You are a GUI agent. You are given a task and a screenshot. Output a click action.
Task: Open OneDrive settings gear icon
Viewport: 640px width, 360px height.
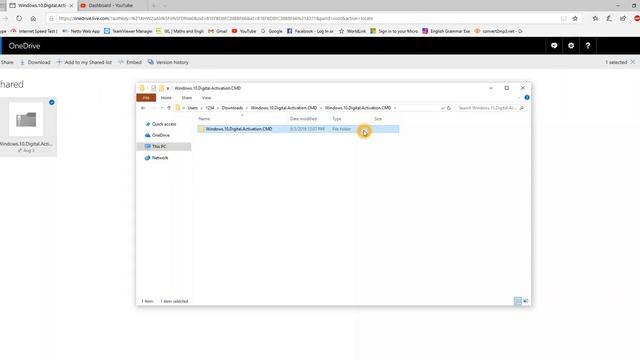(x=571, y=46)
